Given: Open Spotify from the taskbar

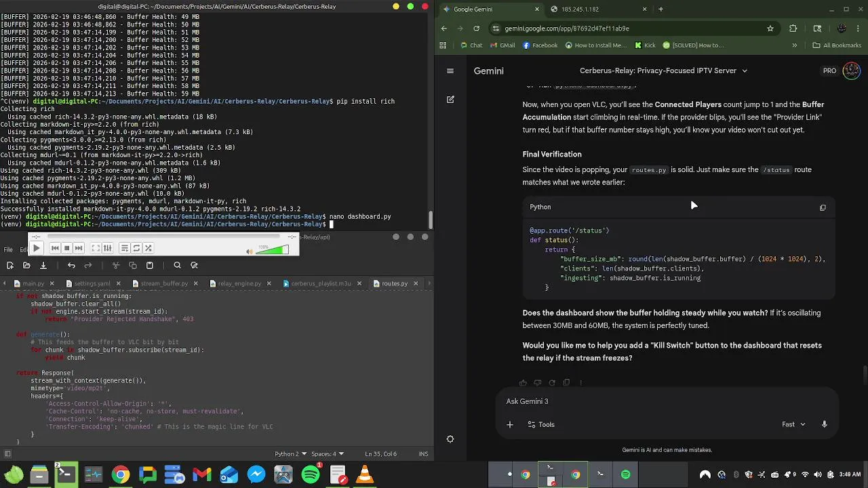Looking at the screenshot, I should pyautogui.click(x=311, y=474).
